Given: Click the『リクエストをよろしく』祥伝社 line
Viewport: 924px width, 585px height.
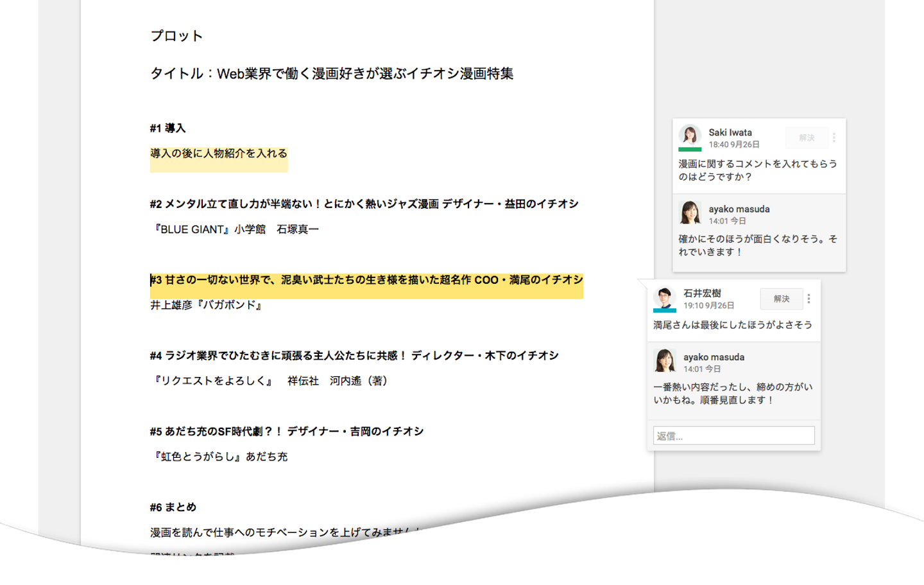Looking at the screenshot, I should pos(271,381).
